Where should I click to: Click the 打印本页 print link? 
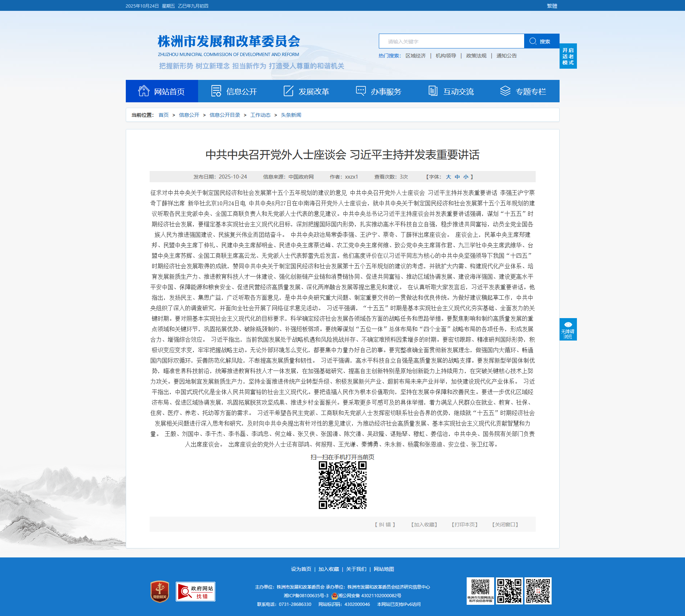pyautogui.click(x=464, y=525)
